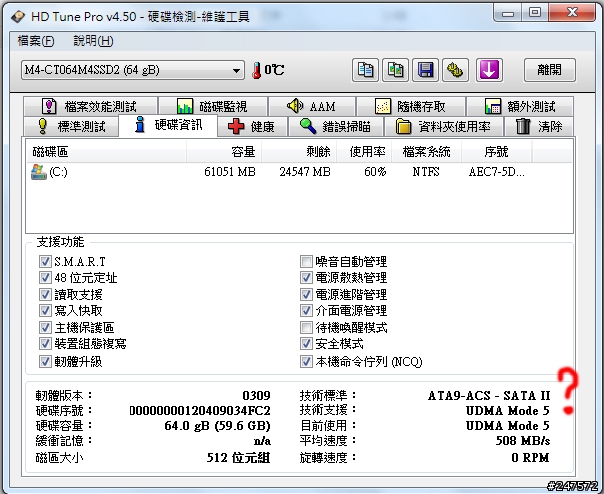Switch to the 磁碟監視 tab
This screenshot has height=494, width=604.
(213, 106)
